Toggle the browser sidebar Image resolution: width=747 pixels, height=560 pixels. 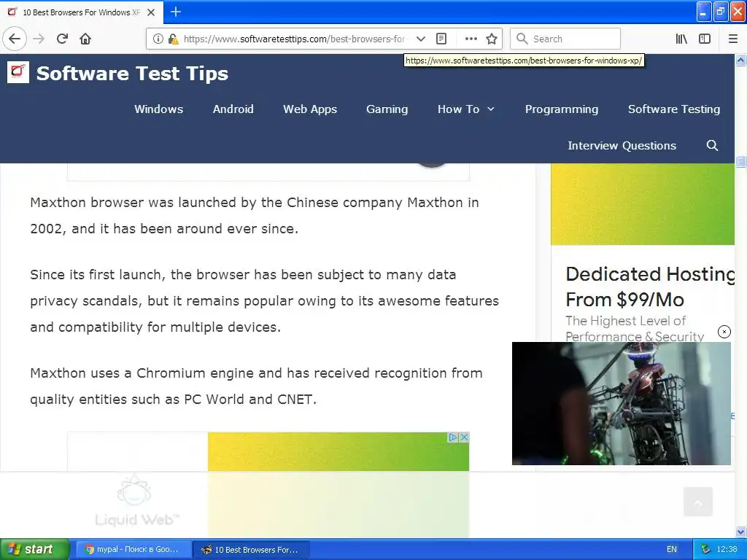click(705, 39)
